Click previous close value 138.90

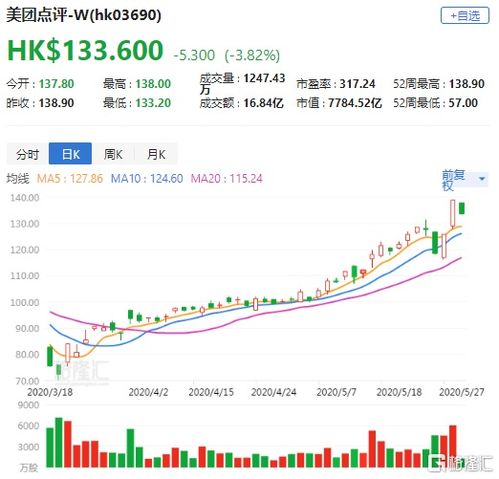pyautogui.click(x=56, y=103)
